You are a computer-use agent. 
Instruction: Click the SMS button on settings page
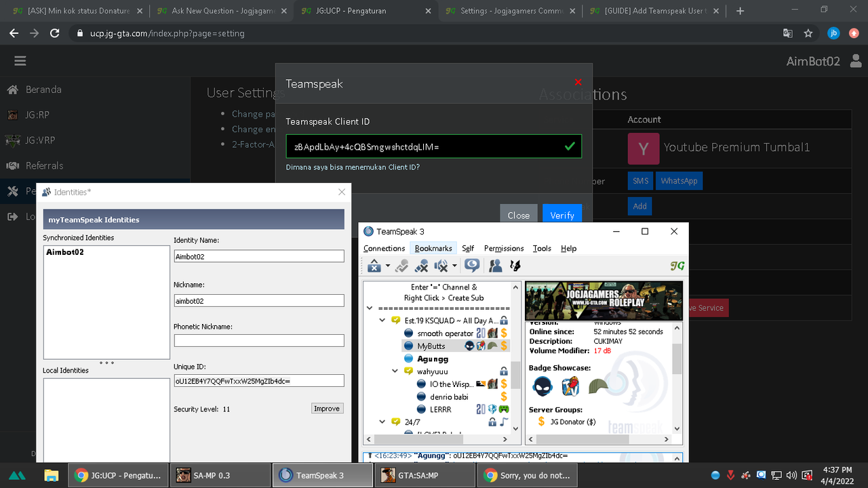pos(640,181)
